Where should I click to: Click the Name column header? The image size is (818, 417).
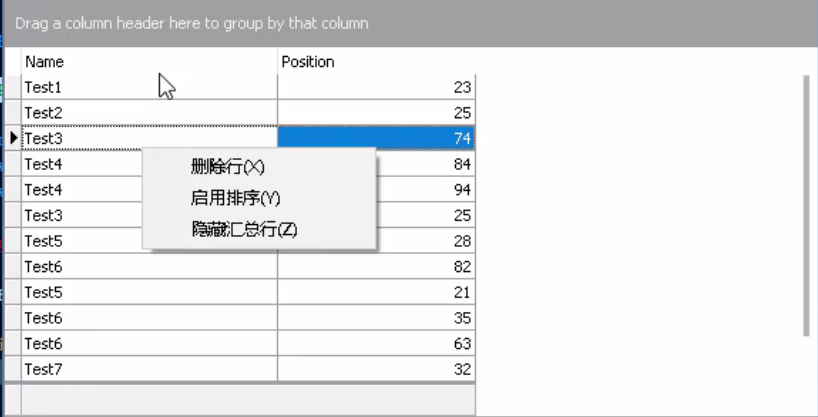pos(149,62)
